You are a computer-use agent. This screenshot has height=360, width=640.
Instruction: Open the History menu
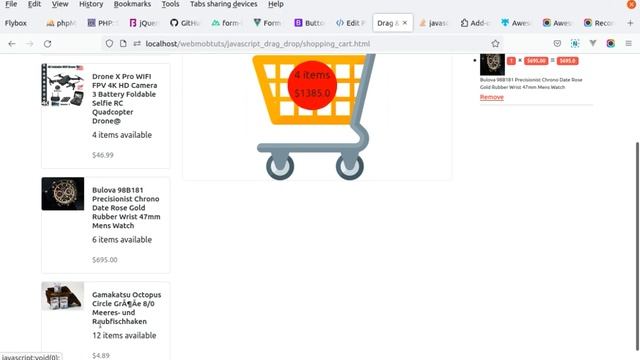click(91, 4)
